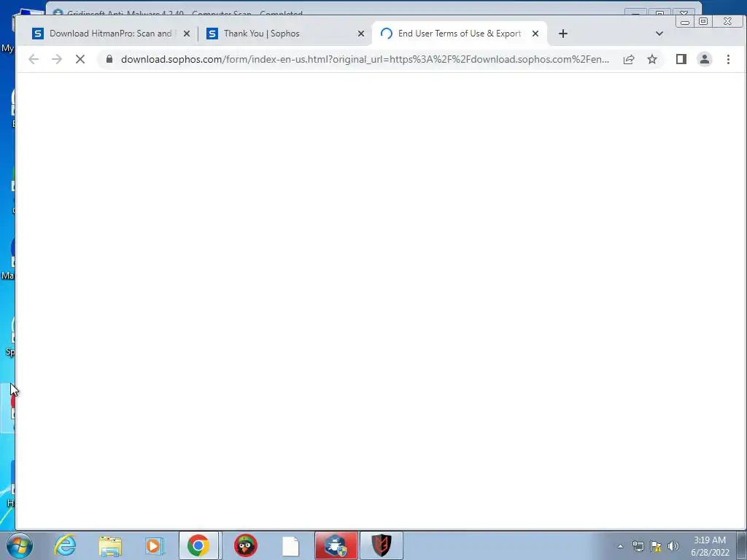The width and height of the screenshot is (747, 560).
Task: Open Chrome profile menu
Action: click(704, 59)
